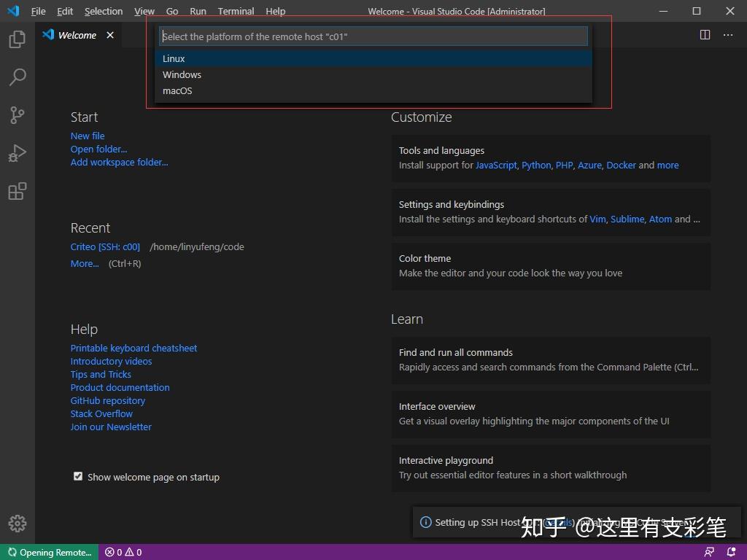Viewport: 747px width, 560px height.
Task: Click the Tweet Feedback smiley icon
Action: [x=708, y=552]
